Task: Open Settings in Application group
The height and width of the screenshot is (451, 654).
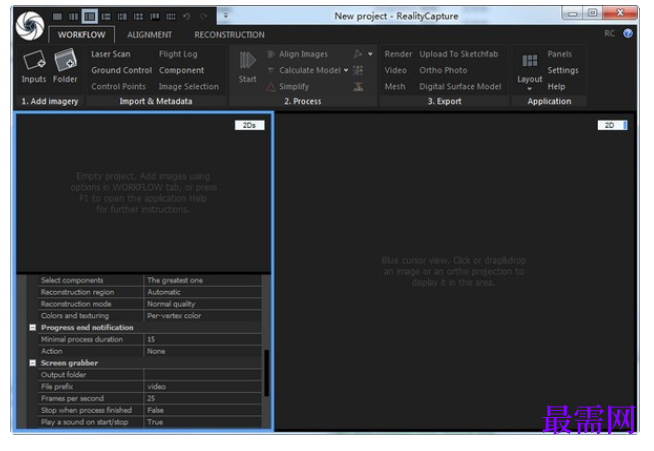Action: click(x=563, y=70)
